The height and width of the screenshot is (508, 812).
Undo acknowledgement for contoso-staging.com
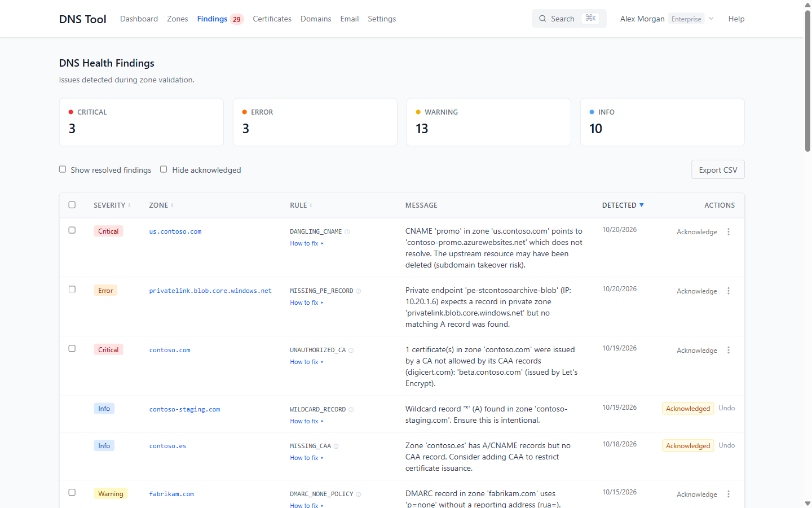(x=727, y=408)
